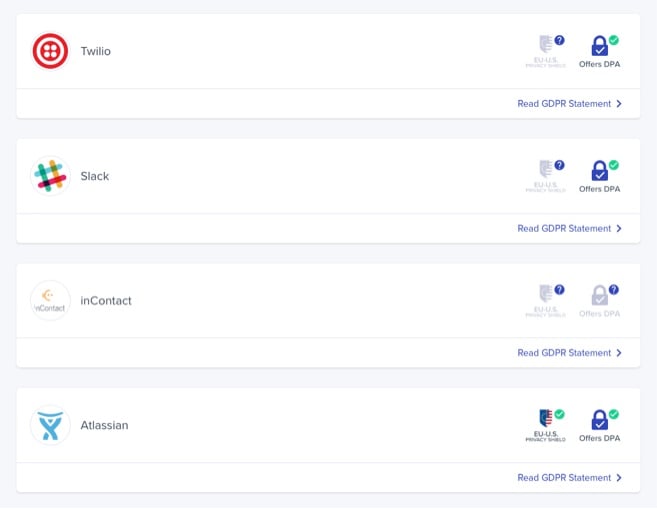Click the Twilio logo icon
This screenshot has width=657, height=509.
(50, 51)
